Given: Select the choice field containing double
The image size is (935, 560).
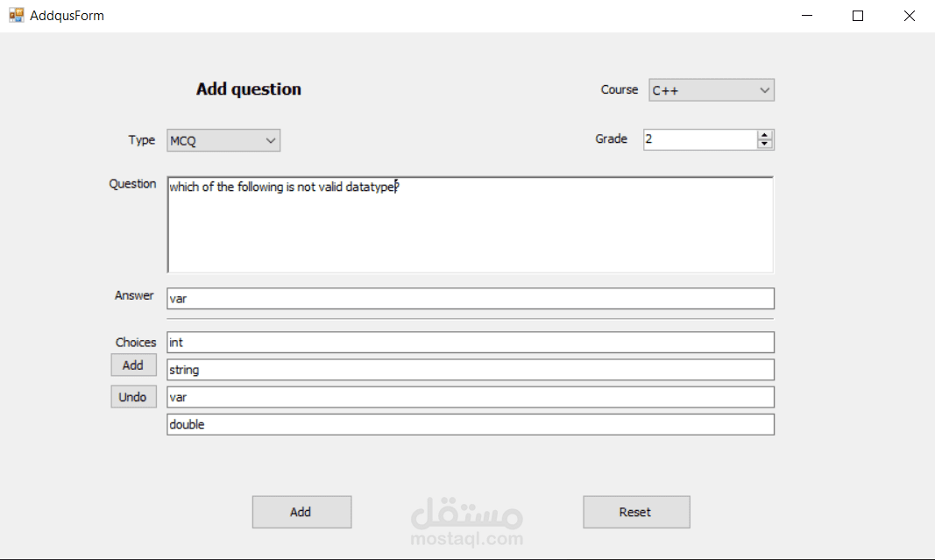Looking at the screenshot, I should (x=470, y=424).
